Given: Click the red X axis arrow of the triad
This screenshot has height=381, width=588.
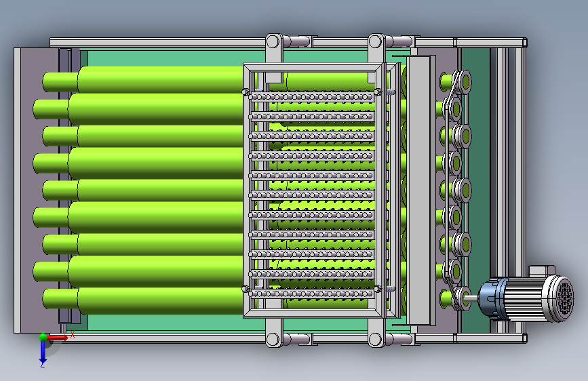Looking at the screenshot, I should [x=58, y=338].
